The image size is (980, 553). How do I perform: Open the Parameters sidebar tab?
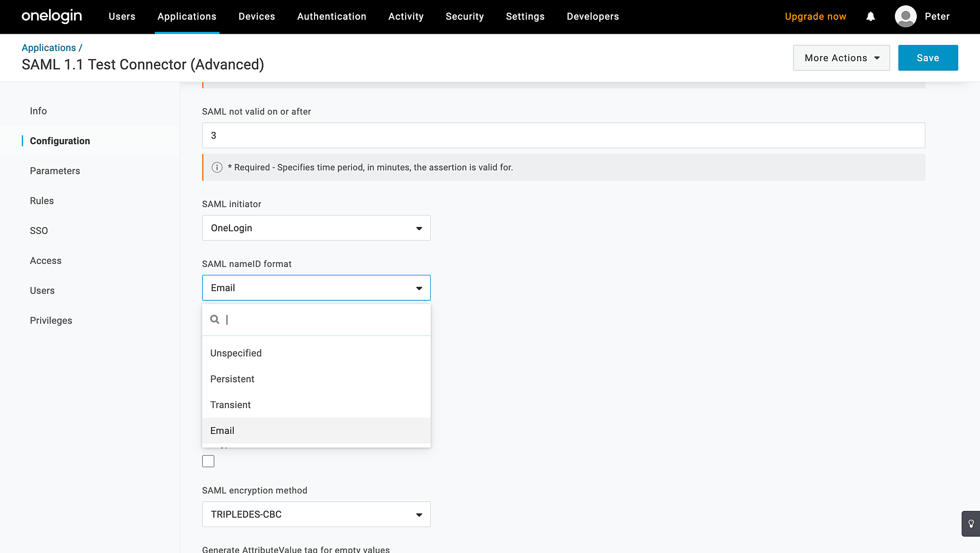point(55,171)
